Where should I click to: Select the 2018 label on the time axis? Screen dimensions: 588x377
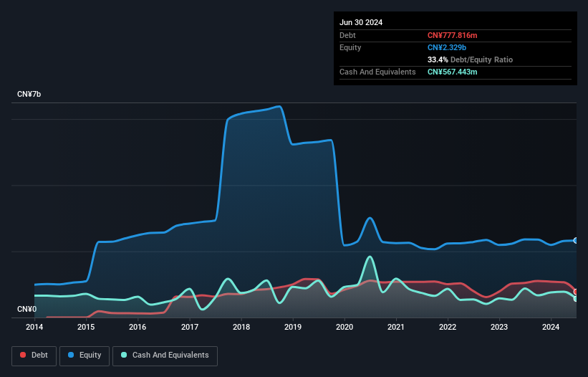[241, 327]
